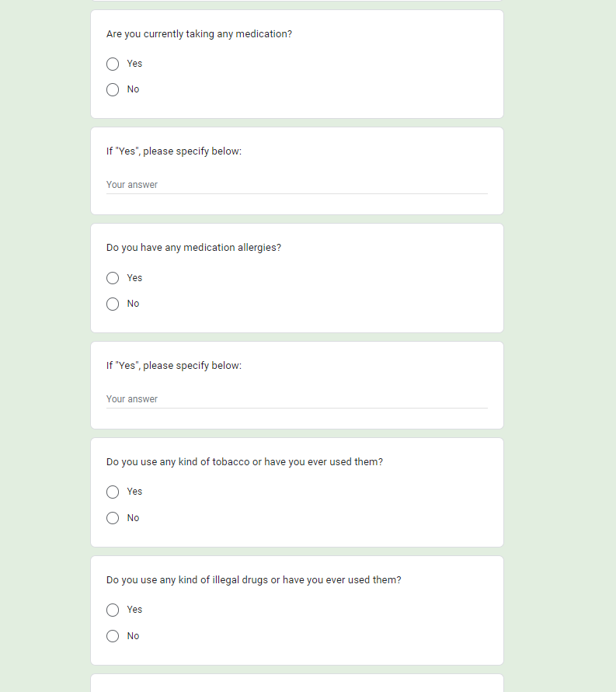
Task: Click the partially visible card at the bottom
Action: (x=297, y=683)
